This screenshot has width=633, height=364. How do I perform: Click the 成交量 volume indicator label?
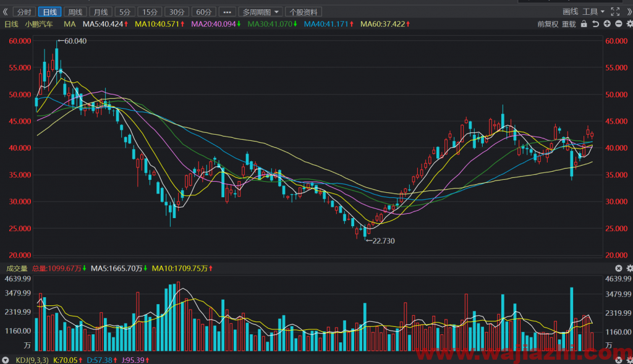[17, 268]
